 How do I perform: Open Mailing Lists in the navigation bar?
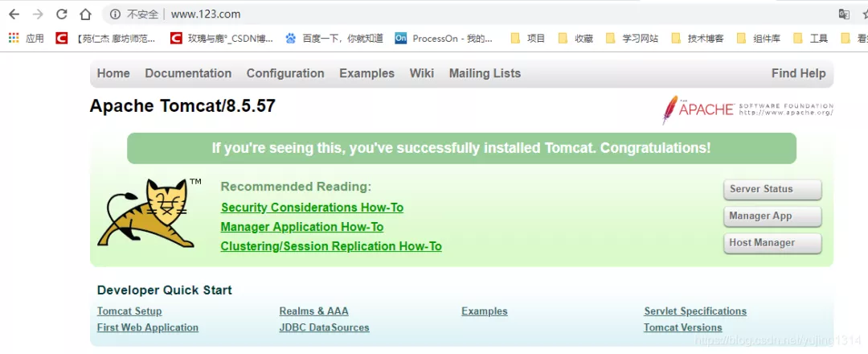coord(485,74)
